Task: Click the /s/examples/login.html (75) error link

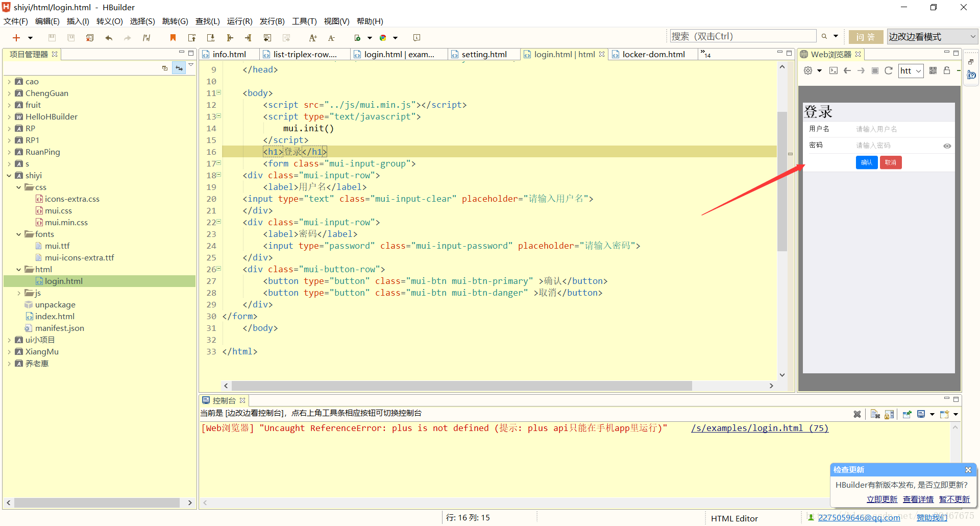Action: click(x=760, y=428)
